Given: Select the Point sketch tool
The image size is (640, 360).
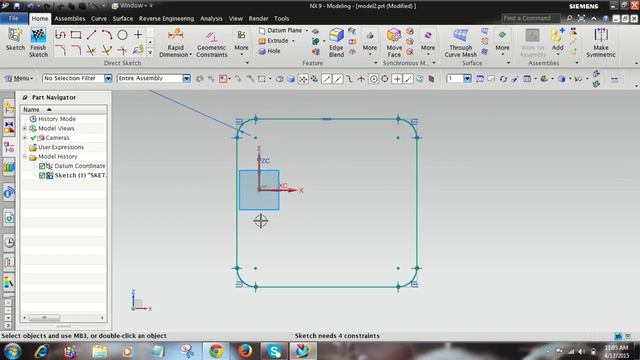Looking at the screenshot, I should click(x=138, y=35).
